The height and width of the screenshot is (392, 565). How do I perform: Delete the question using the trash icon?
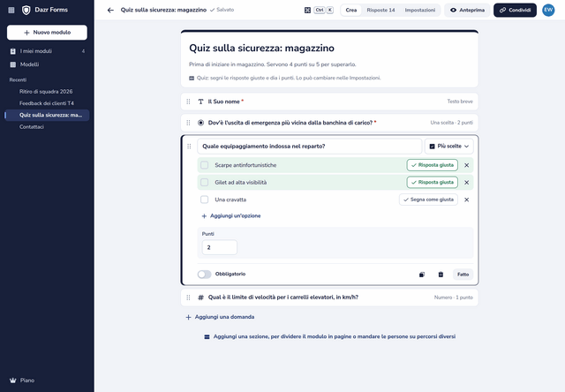point(441,275)
